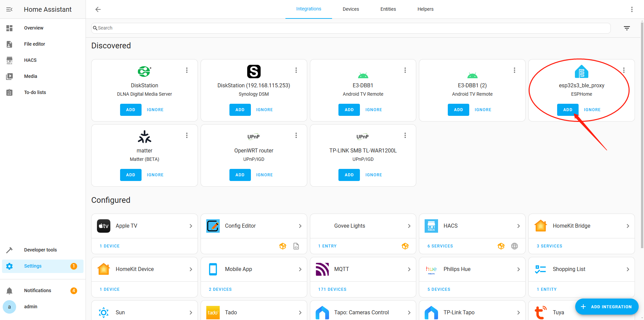Open the filter icon beside search
Viewport: 644px width, 320px height.
point(627,28)
